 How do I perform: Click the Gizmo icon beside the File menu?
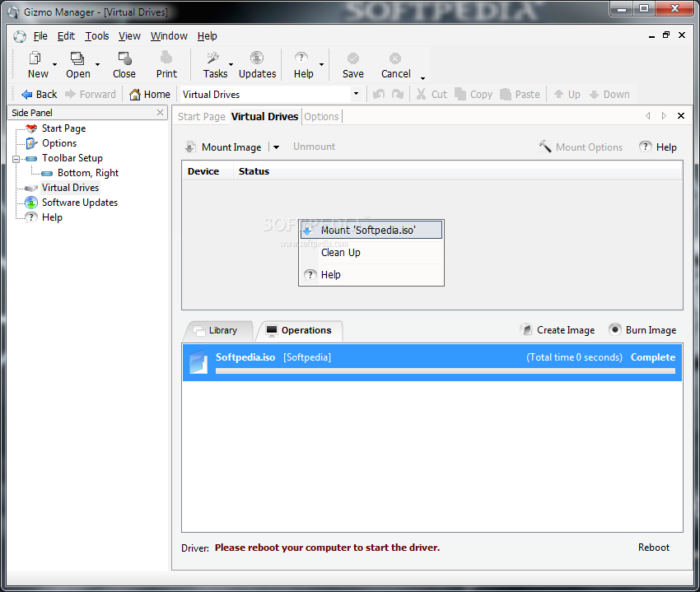[x=20, y=36]
